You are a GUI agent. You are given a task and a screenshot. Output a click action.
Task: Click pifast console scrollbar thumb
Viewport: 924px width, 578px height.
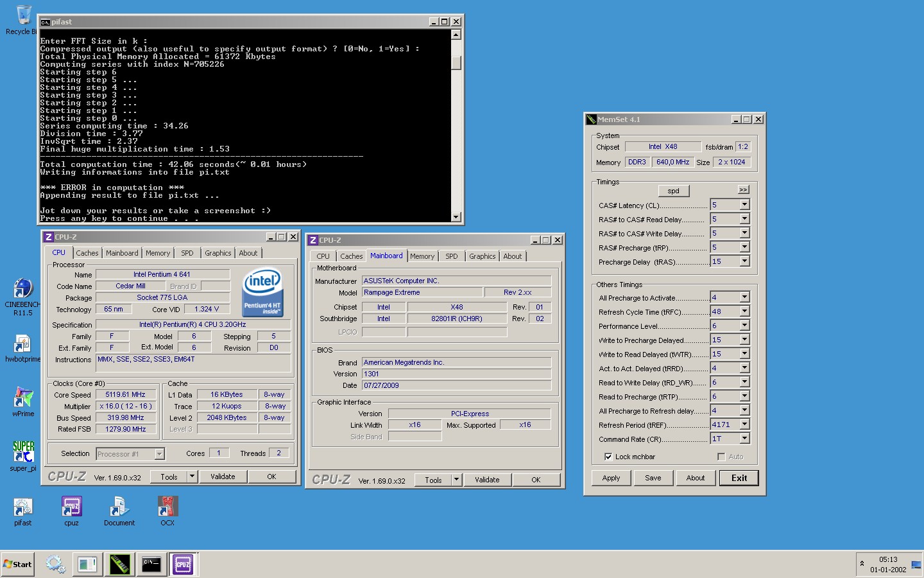tap(456, 63)
